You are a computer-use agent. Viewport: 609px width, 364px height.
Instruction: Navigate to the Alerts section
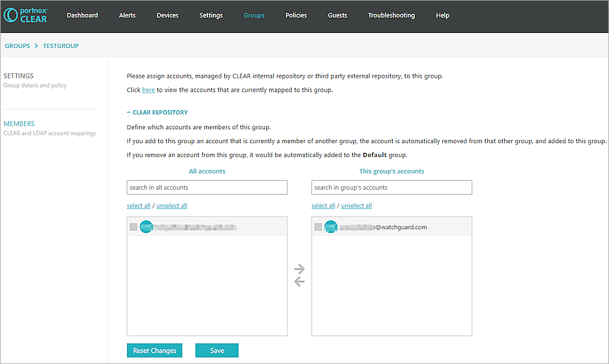127,16
